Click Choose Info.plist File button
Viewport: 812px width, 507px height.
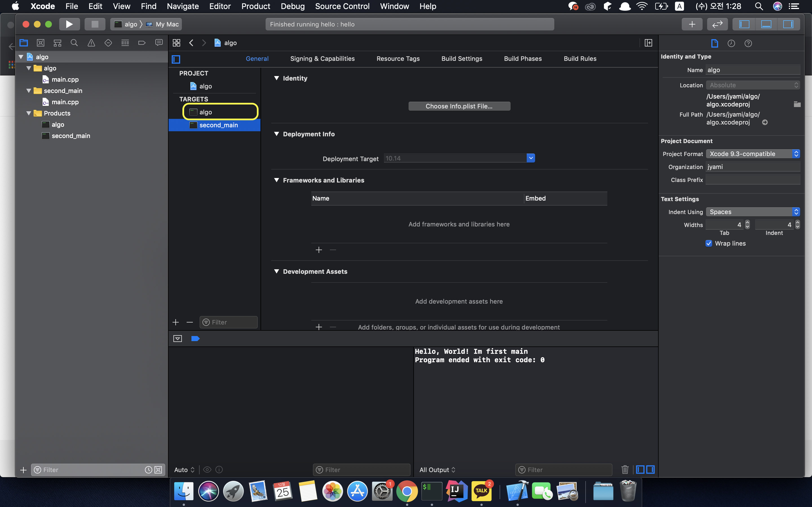tap(459, 106)
